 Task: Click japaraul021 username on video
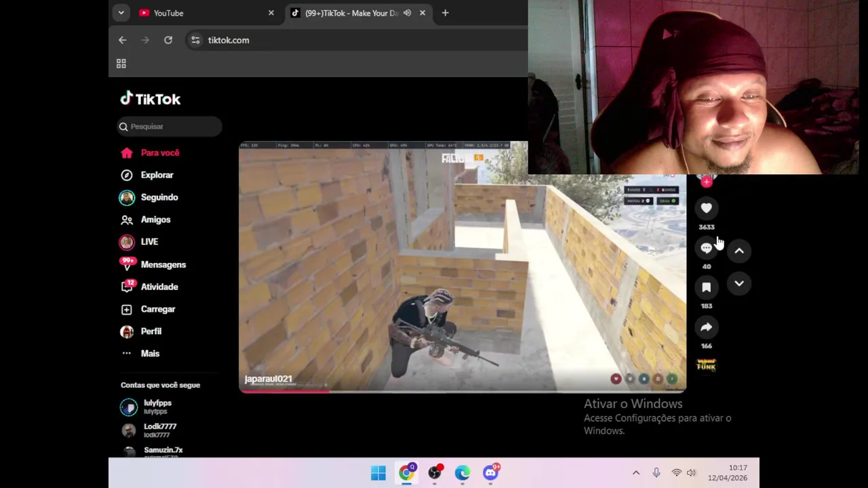pos(269,379)
